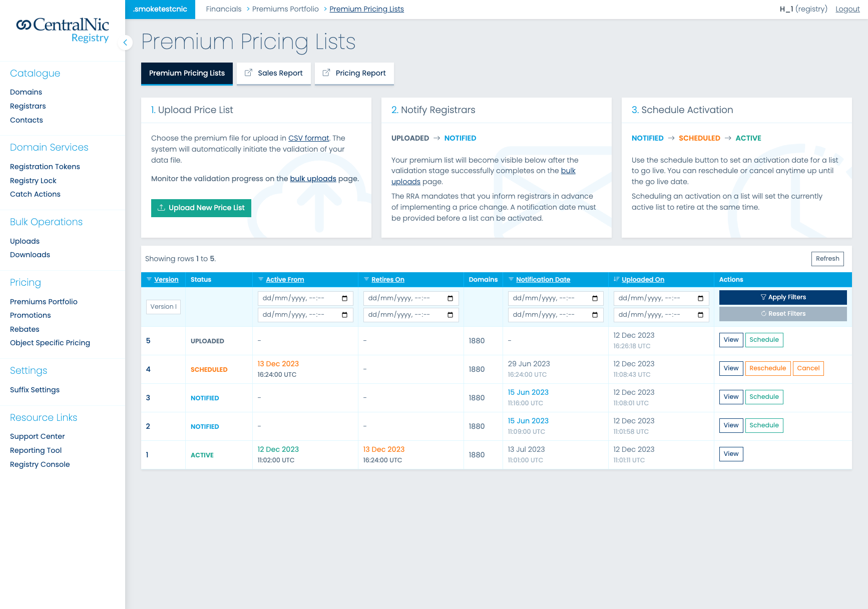Follow bulk uploads link in Upload Price List card
Image resolution: width=868 pixels, height=609 pixels.
(x=313, y=179)
